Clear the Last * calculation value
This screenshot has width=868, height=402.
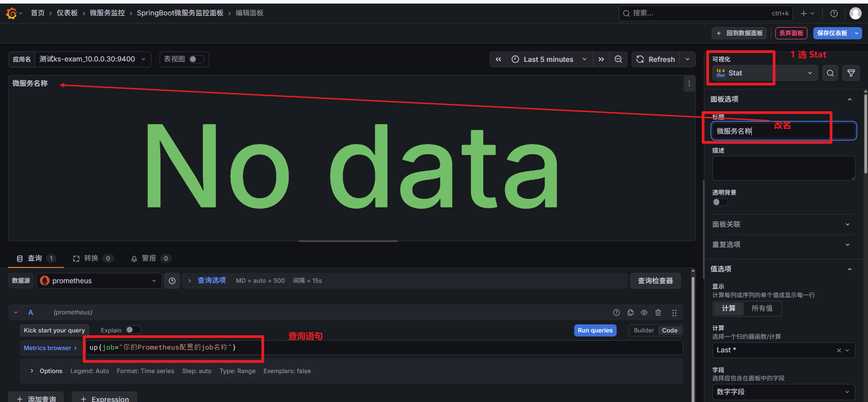(x=839, y=351)
